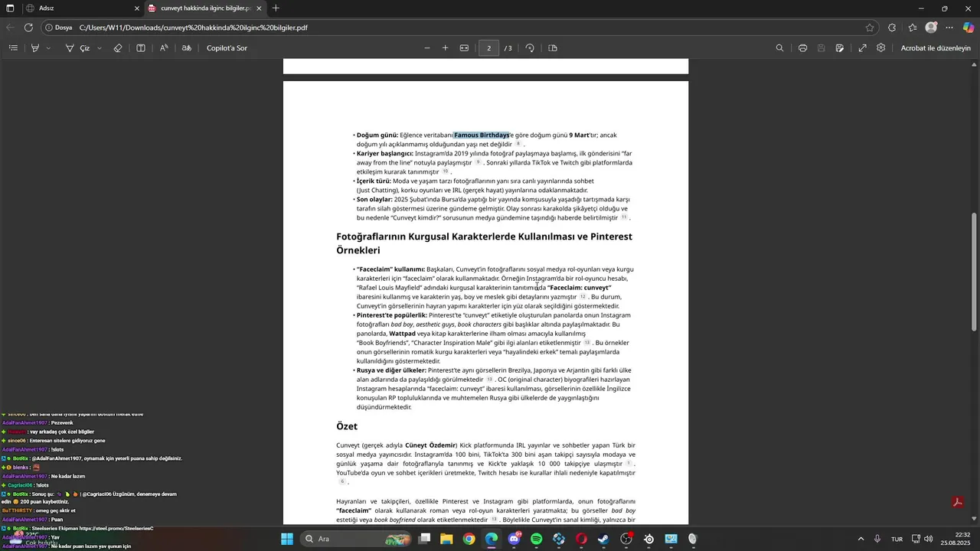Rotate the PDF page

(530, 48)
